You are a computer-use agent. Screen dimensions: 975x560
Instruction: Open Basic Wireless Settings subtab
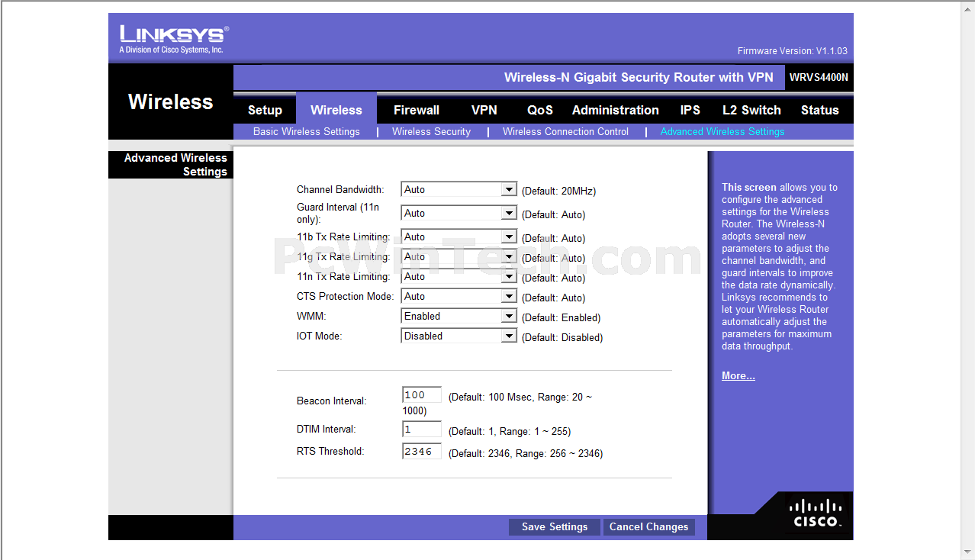coord(307,132)
